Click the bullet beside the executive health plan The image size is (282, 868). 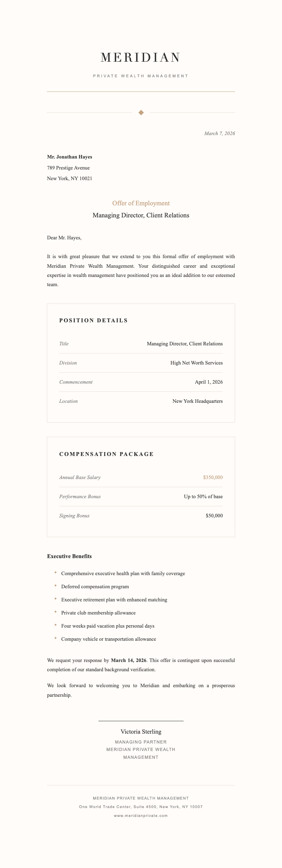click(x=56, y=573)
